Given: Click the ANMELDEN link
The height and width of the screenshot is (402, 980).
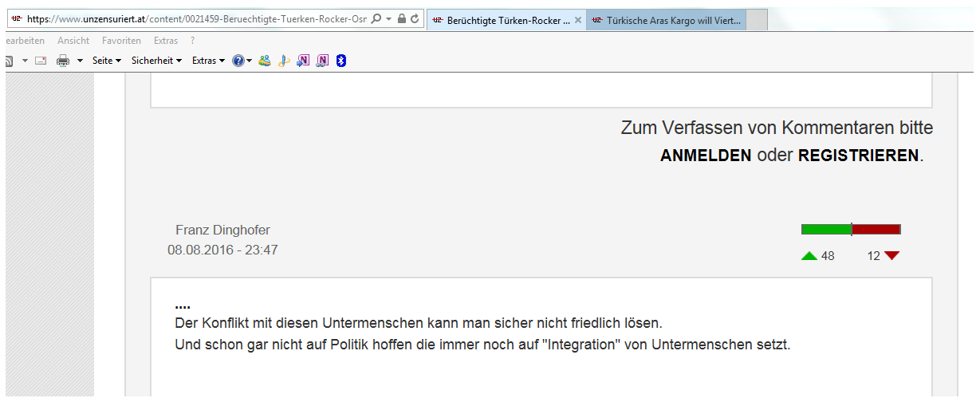Looking at the screenshot, I should (x=706, y=156).
